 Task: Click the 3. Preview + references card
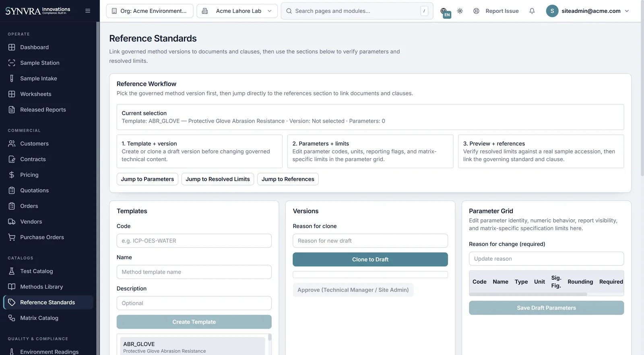pyautogui.click(x=541, y=151)
